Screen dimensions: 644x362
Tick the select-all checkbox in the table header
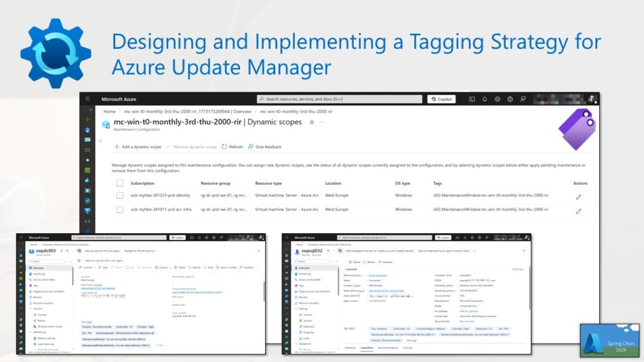point(119,183)
